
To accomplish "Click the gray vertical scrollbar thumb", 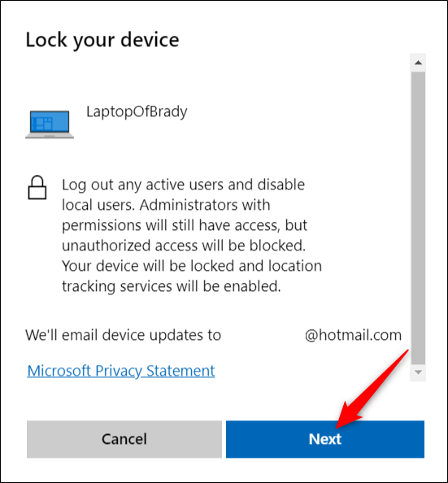I will tap(418, 218).
